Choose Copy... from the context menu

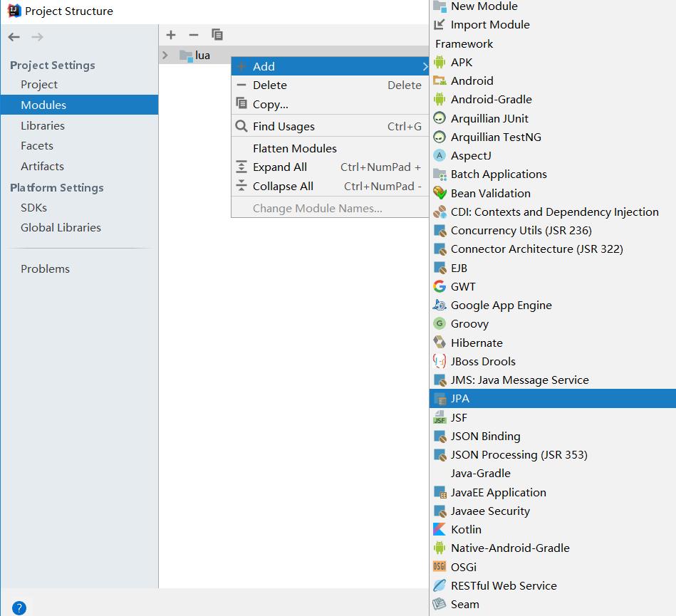click(x=331, y=104)
